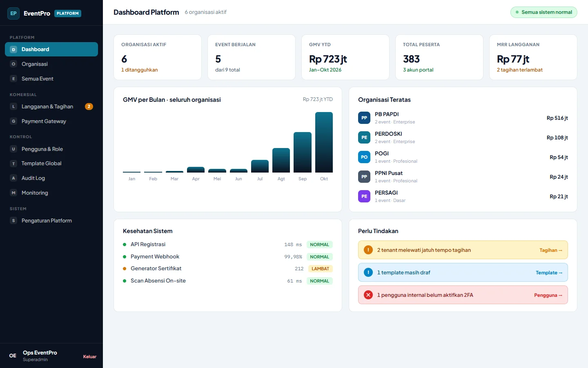Screen dimensions: 588x368
Task: Click the Organisasi Aktif stat card
Action: [x=158, y=57]
